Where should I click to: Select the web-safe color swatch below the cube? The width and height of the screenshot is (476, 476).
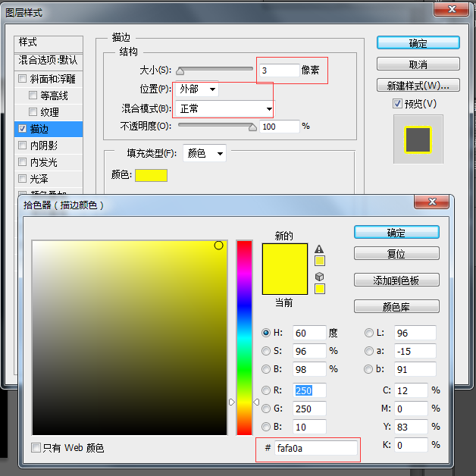coord(320,289)
